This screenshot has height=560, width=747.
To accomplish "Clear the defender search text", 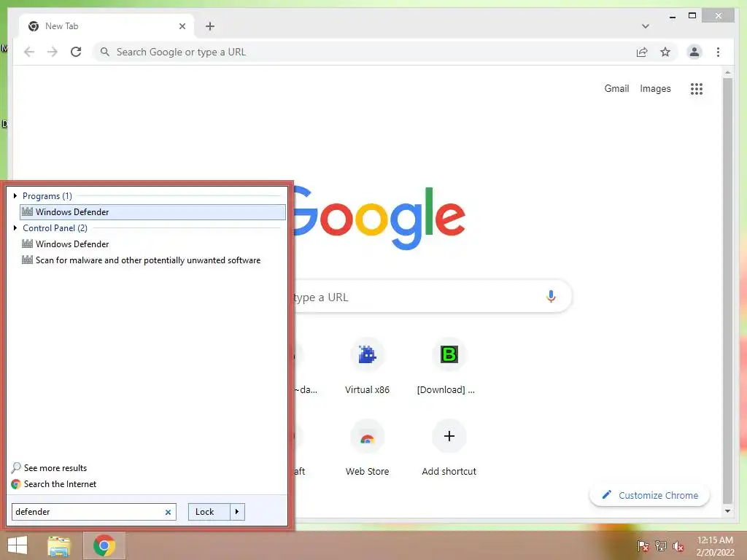I will coord(168,512).
